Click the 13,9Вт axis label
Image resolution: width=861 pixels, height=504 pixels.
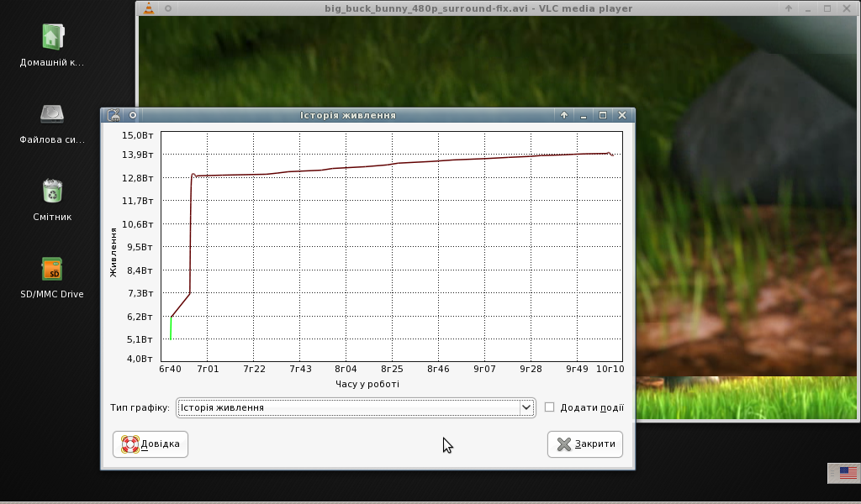pos(137,155)
